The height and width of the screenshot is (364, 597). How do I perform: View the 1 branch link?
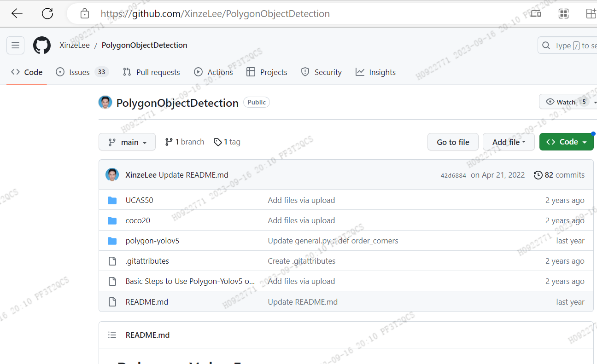click(185, 142)
